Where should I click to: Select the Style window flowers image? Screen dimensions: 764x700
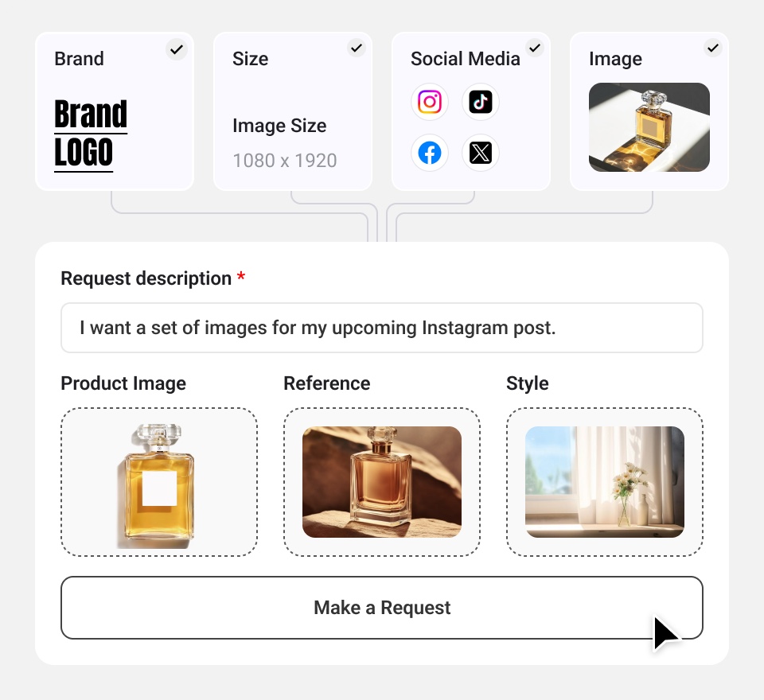(x=605, y=482)
